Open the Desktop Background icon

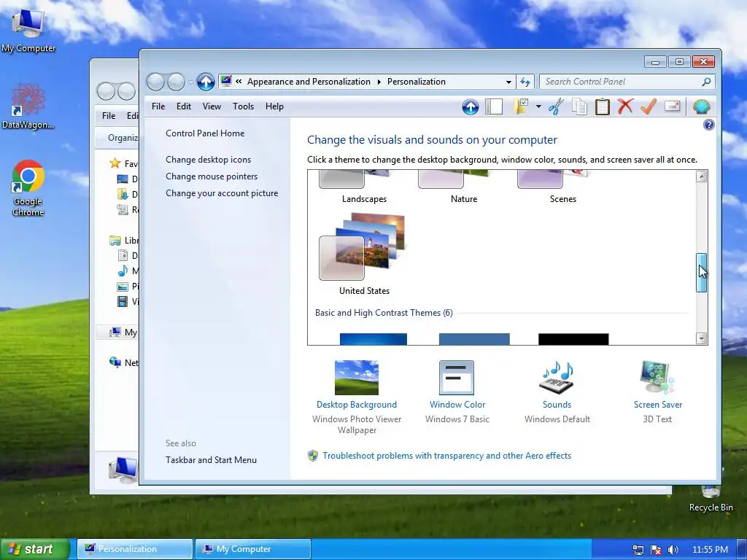coord(356,378)
